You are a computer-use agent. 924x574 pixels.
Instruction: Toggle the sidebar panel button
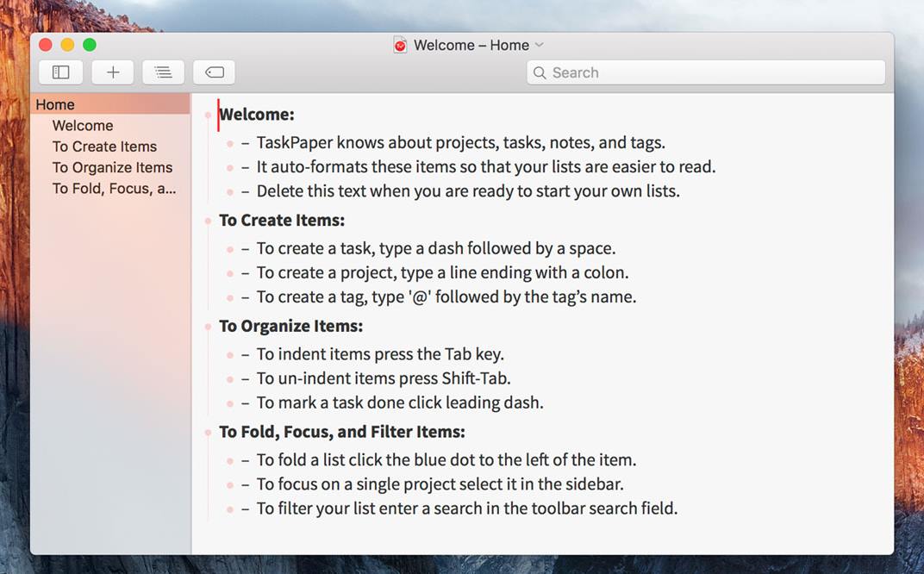tap(60, 72)
